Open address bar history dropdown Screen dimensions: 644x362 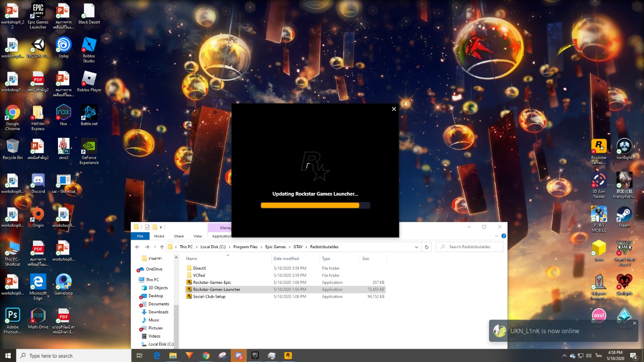pos(416,247)
